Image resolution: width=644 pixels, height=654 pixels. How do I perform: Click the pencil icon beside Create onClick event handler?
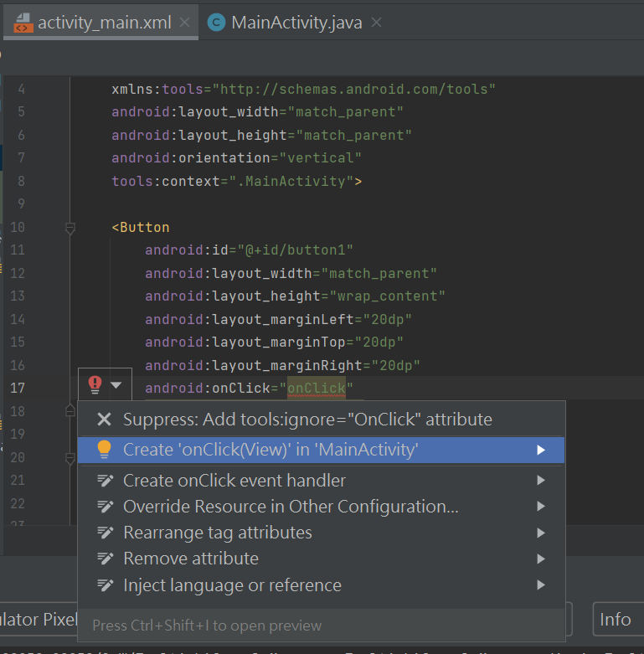106,481
